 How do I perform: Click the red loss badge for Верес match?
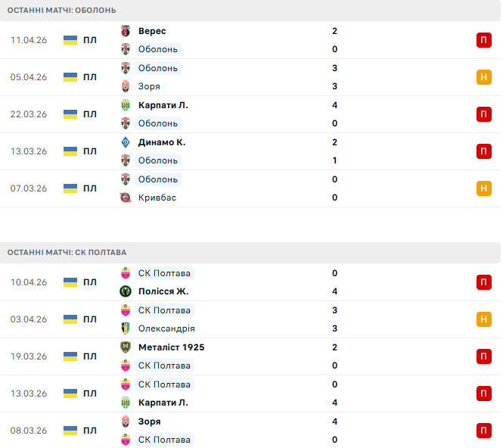[x=483, y=40]
